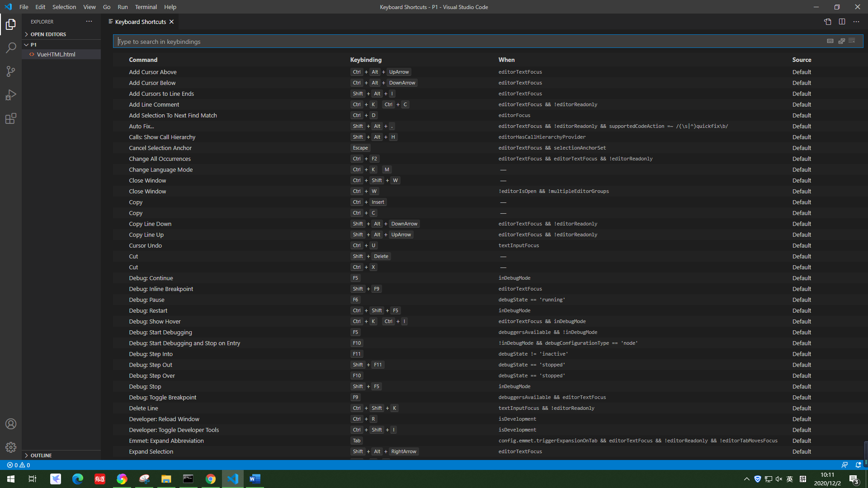868x488 pixels.
Task: Open Manage gear in activity bar
Action: [x=11, y=447]
